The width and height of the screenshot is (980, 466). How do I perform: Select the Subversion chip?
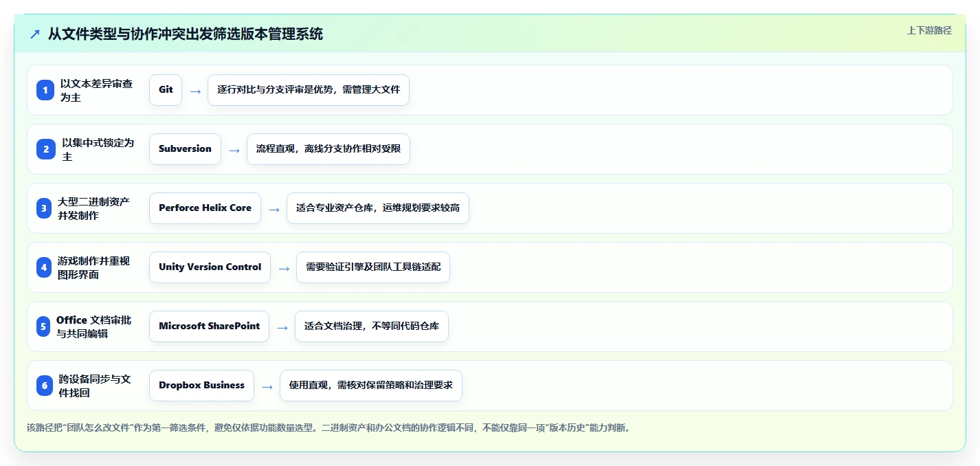tap(185, 149)
